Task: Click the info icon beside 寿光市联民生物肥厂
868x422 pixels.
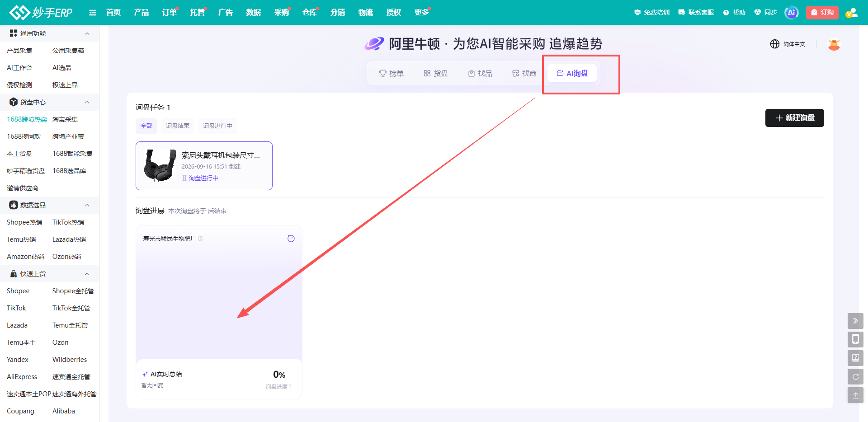Action: (x=201, y=239)
